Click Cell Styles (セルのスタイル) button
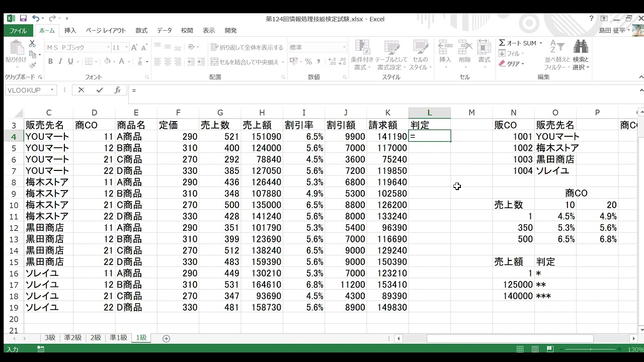 click(x=420, y=55)
